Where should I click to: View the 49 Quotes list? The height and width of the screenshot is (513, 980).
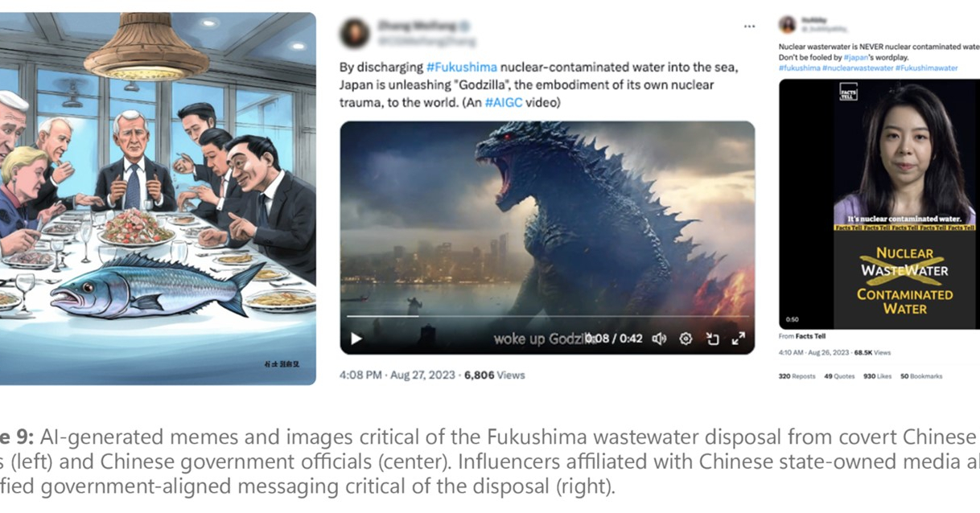pyautogui.click(x=839, y=376)
